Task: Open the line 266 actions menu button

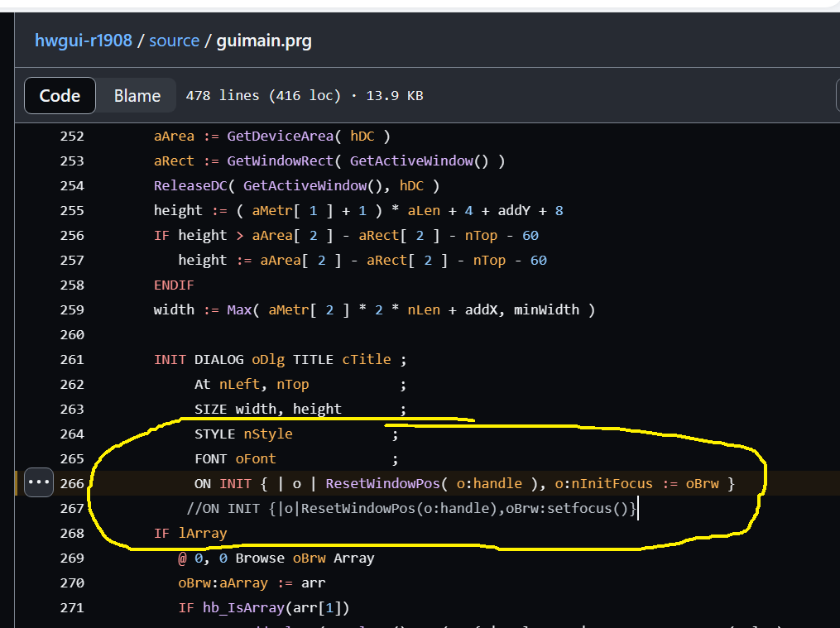Action: (x=39, y=483)
